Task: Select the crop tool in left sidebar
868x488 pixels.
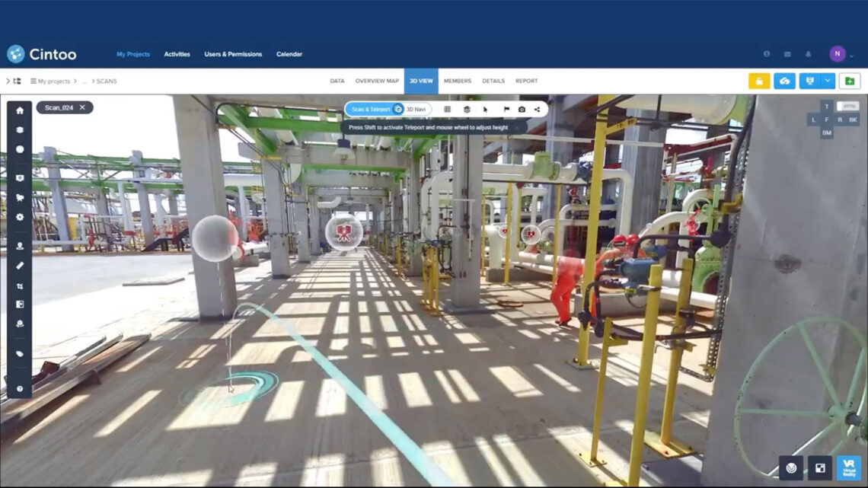Action: (20, 286)
